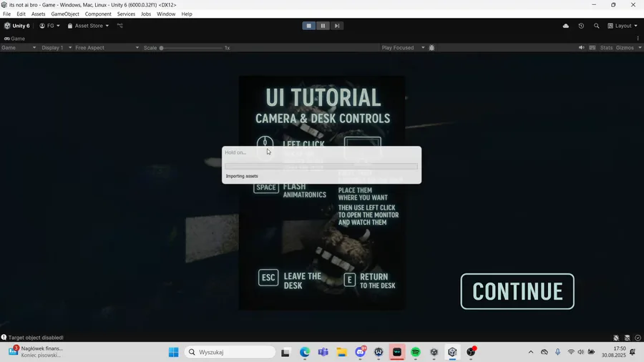Image resolution: width=644 pixels, height=362 pixels.
Task: Open Spotify from taskbar
Action: pyautogui.click(x=416, y=352)
